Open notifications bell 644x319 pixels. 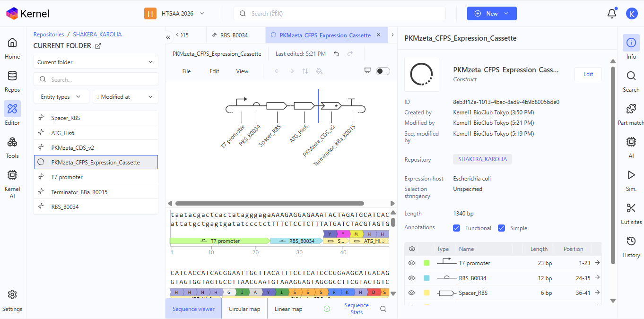click(612, 13)
